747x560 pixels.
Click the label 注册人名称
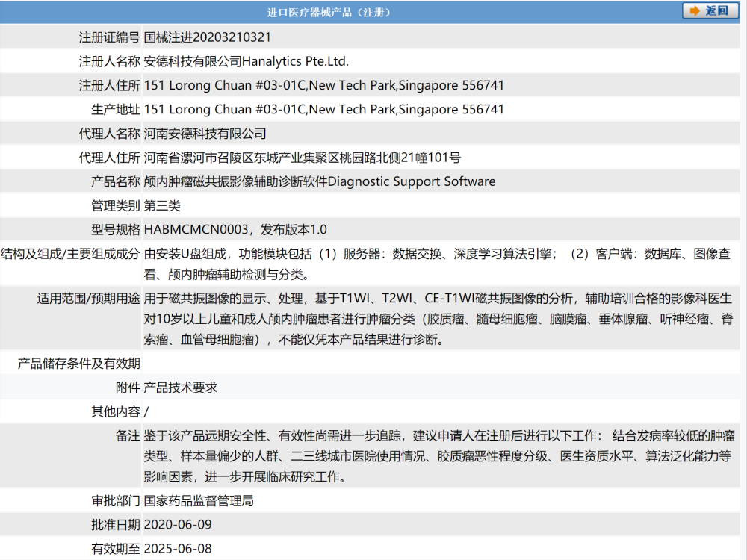[109, 61]
